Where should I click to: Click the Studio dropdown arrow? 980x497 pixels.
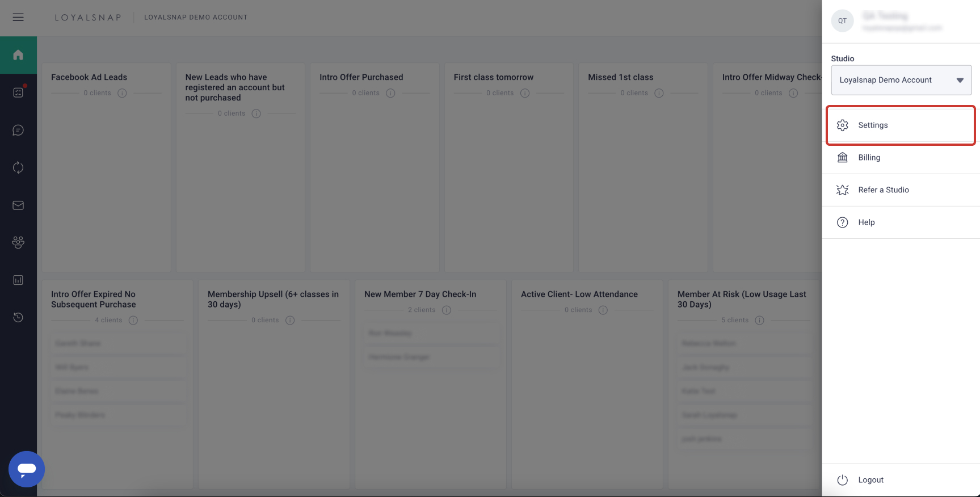(x=960, y=80)
